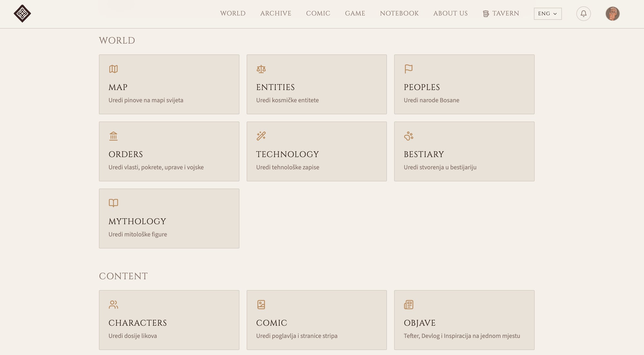Click 'Uredi vlasti, pokrete, uprave i vojske'
644x355 pixels.
[x=156, y=167]
